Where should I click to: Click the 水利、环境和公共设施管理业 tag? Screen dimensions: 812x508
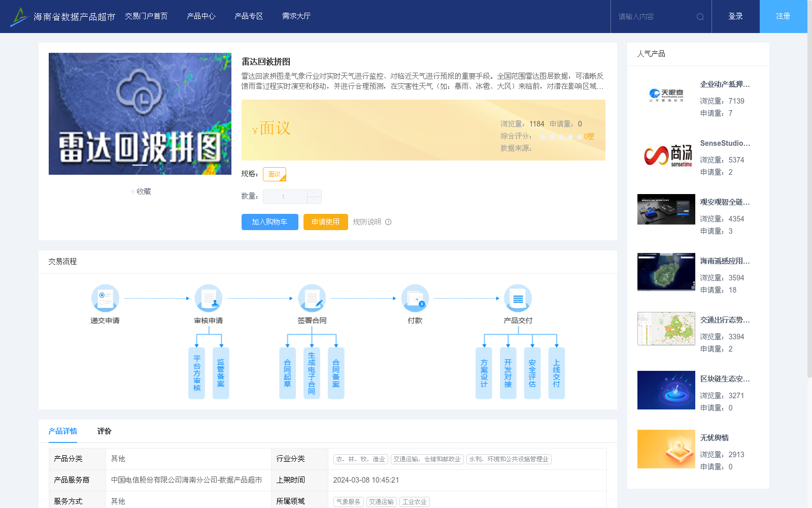tap(509, 459)
